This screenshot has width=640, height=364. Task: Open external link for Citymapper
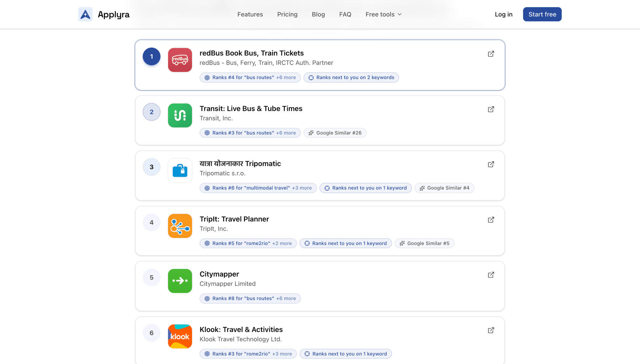pyautogui.click(x=491, y=275)
